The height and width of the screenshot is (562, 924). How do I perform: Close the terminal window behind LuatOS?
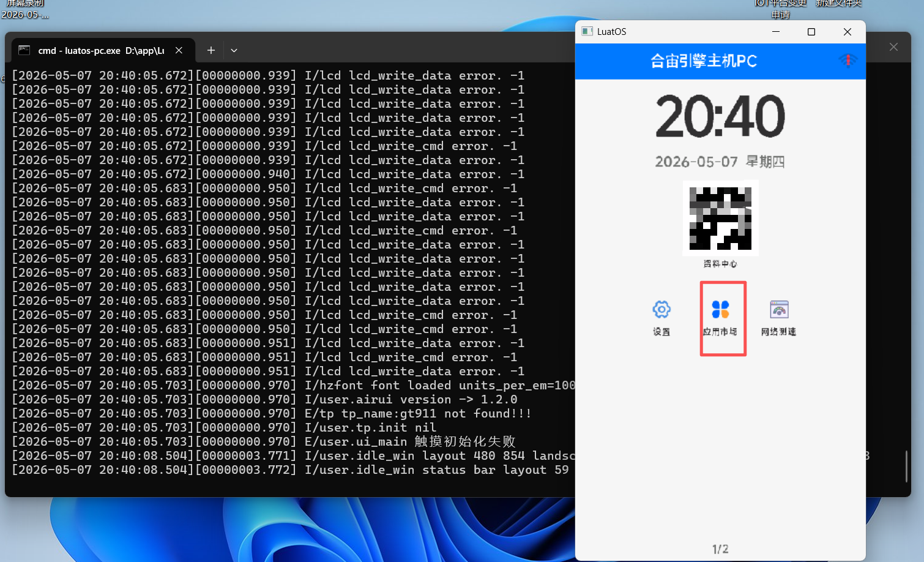[x=893, y=47]
